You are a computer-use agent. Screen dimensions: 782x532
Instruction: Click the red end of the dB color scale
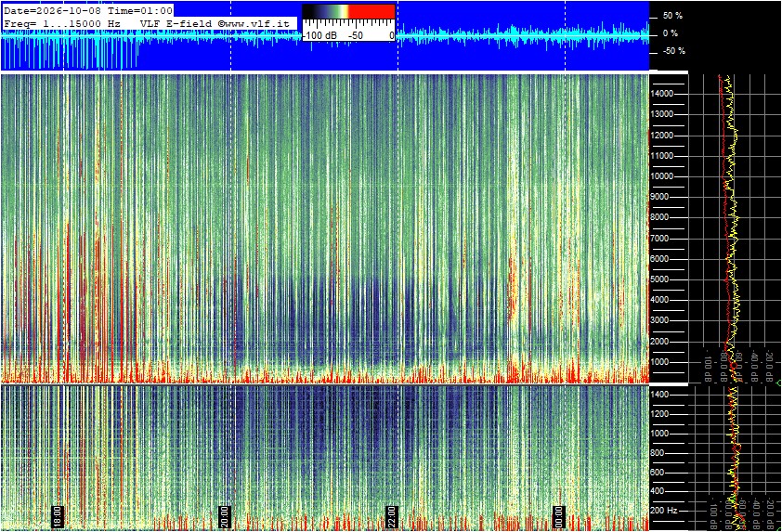click(x=371, y=11)
